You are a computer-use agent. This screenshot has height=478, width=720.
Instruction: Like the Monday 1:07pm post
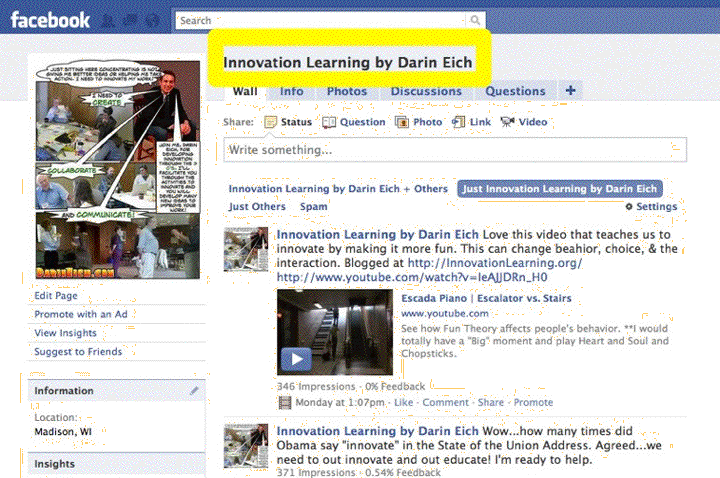[404, 403]
